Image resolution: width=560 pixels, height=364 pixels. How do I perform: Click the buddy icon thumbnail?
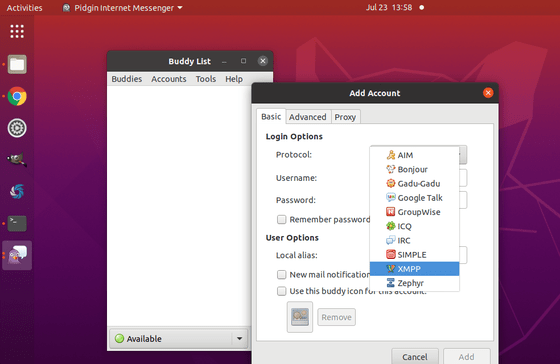pyautogui.click(x=300, y=317)
